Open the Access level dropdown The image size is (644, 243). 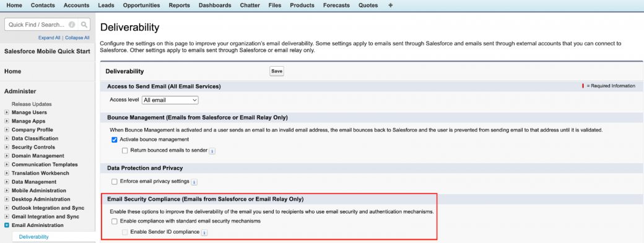click(x=170, y=100)
